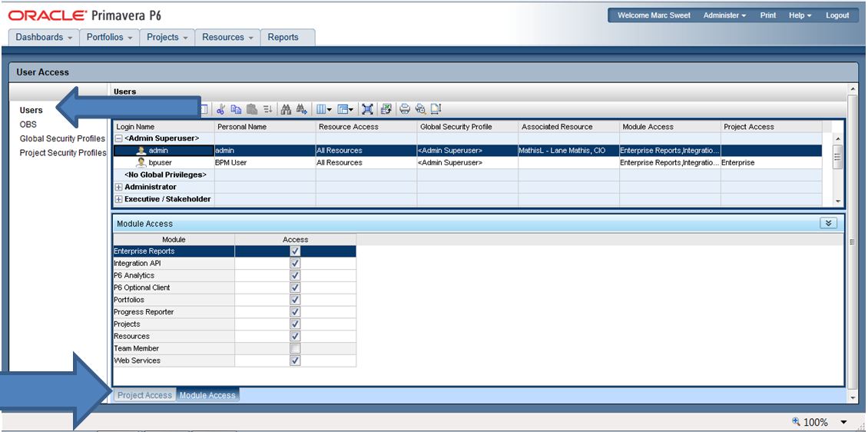This screenshot has width=868, height=432.
Task: Check the Team Member access checkbox
Action: 295,348
